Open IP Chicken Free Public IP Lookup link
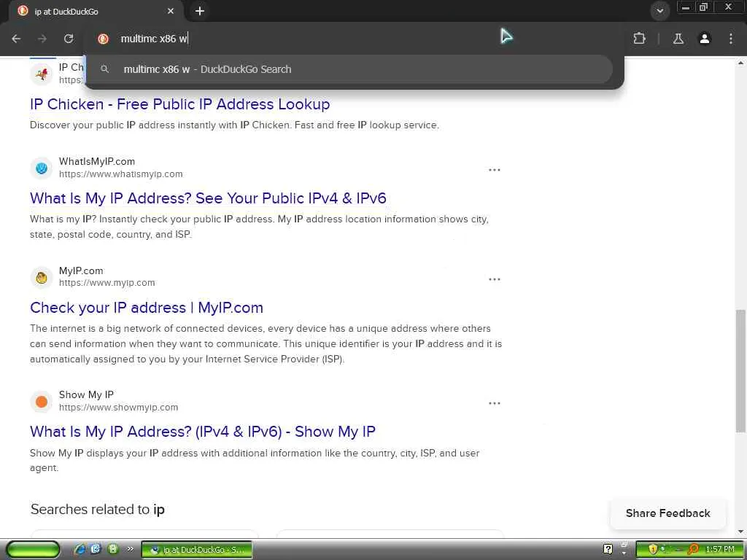The height and width of the screenshot is (560, 747). coord(179,104)
